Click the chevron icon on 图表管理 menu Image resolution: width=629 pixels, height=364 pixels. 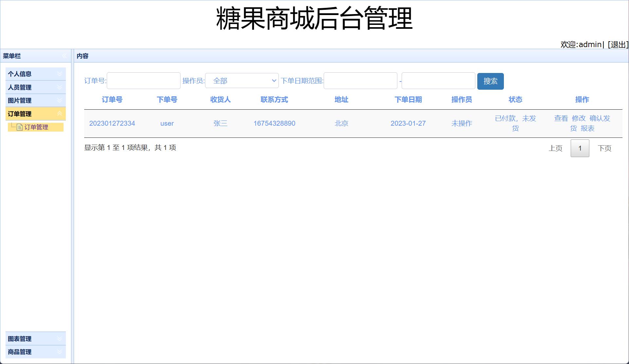coord(60,338)
